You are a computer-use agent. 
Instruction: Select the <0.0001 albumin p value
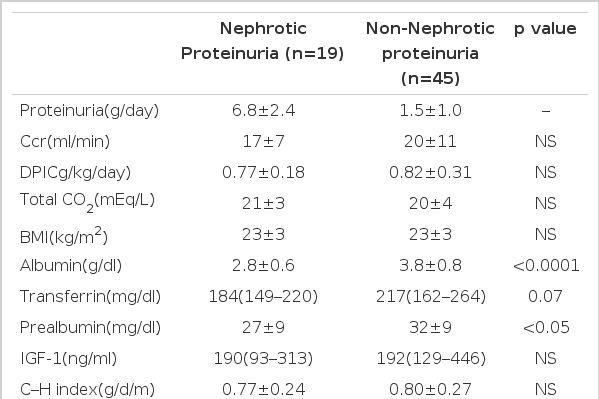pos(546,266)
